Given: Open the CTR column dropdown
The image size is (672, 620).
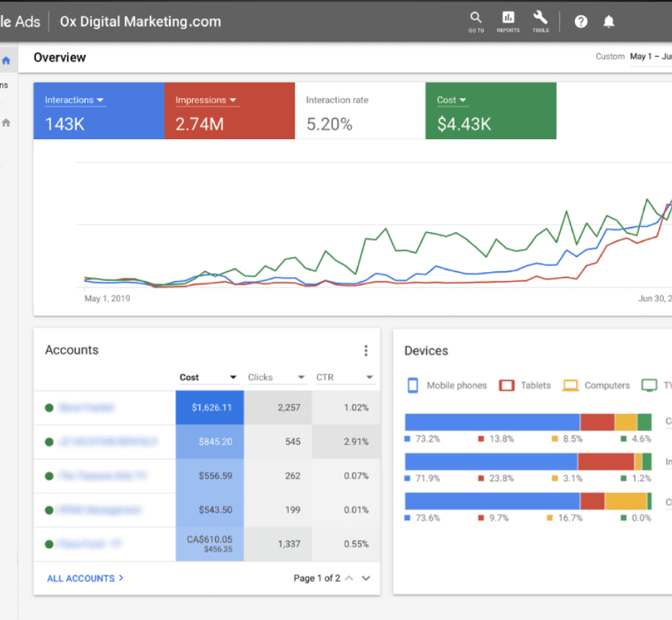Looking at the screenshot, I should (370, 377).
